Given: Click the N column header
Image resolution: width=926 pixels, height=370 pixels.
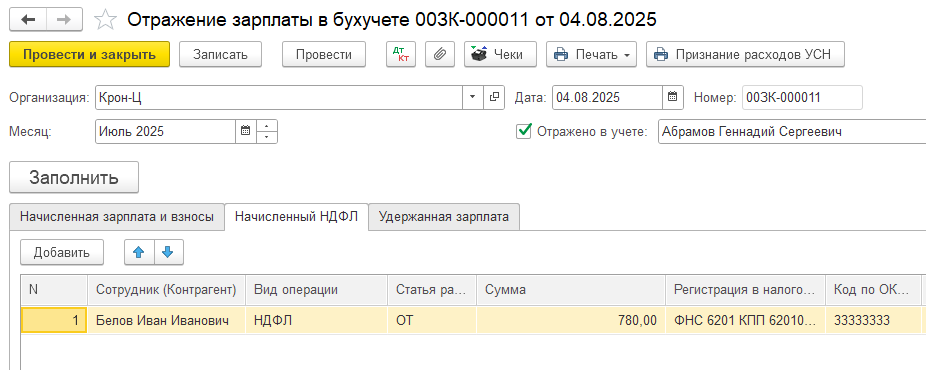Looking at the screenshot, I should click(54, 290).
